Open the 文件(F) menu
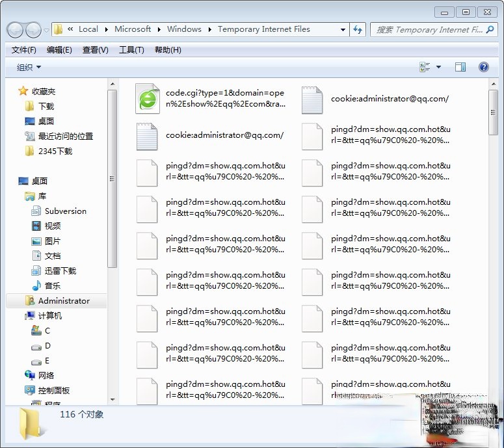Screen dimensions: 504x448 (x=23, y=50)
